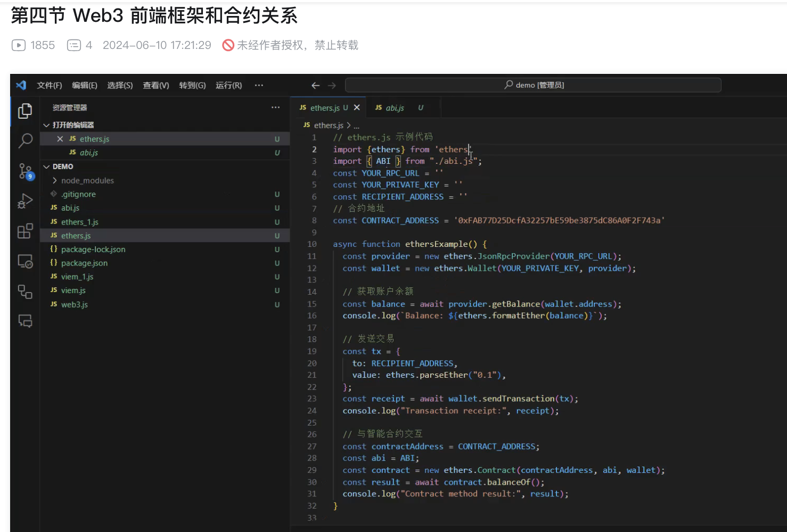Open the Run and Debug icon
The image size is (787, 532).
click(25, 201)
